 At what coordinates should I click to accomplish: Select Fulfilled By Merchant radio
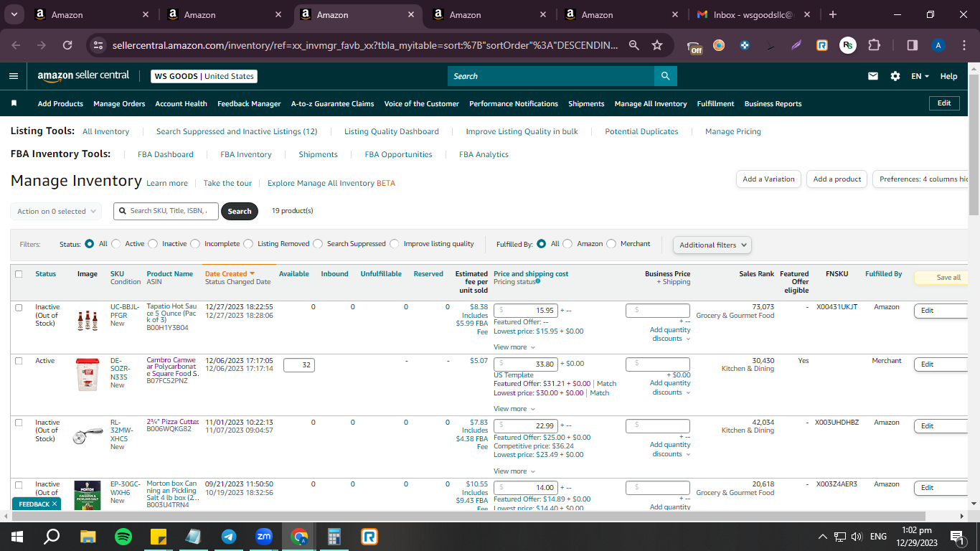[x=611, y=244]
